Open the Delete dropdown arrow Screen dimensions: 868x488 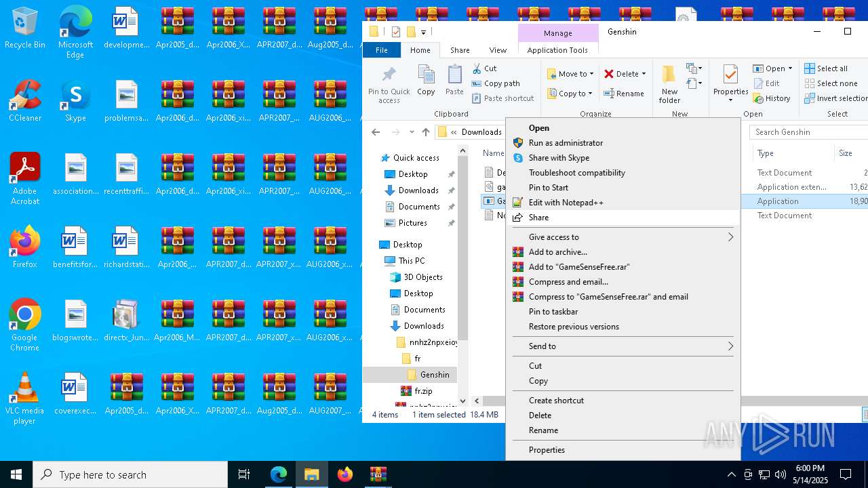tap(644, 74)
